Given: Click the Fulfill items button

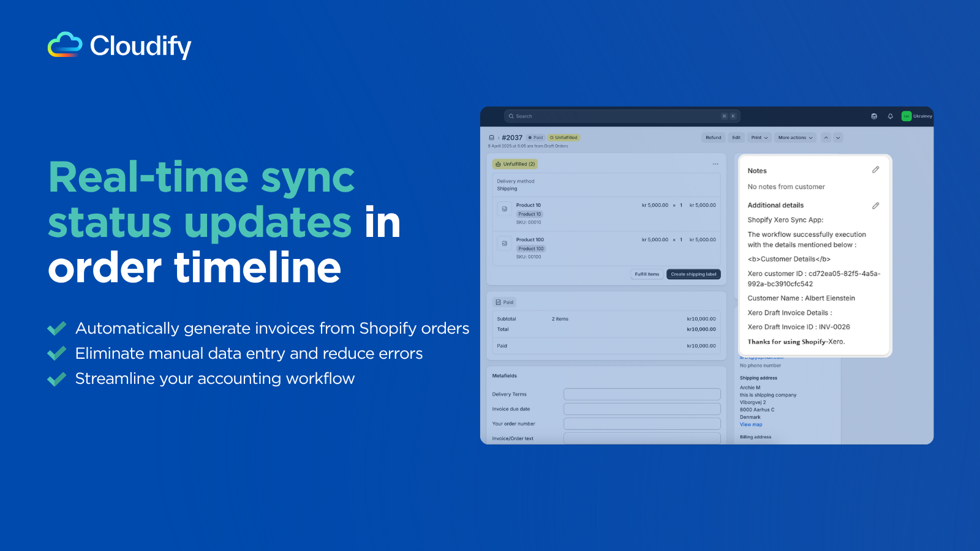Looking at the screenshot, I should tap(647, 274).
